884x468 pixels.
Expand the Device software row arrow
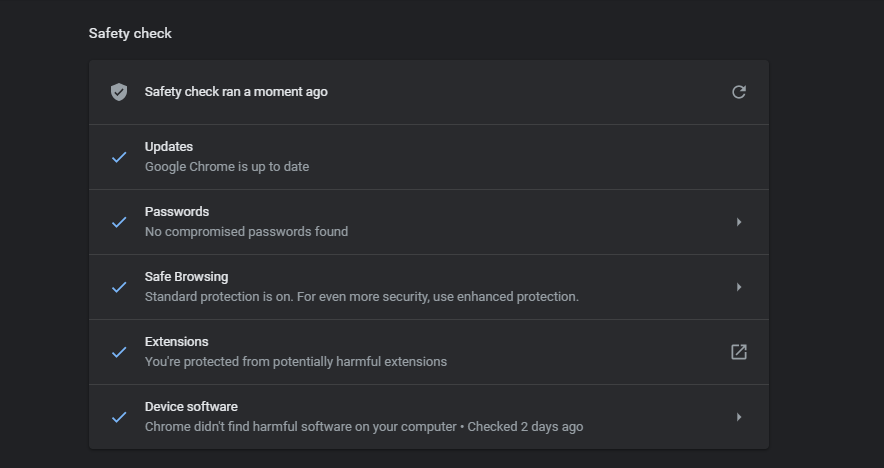tap(739, 417)
